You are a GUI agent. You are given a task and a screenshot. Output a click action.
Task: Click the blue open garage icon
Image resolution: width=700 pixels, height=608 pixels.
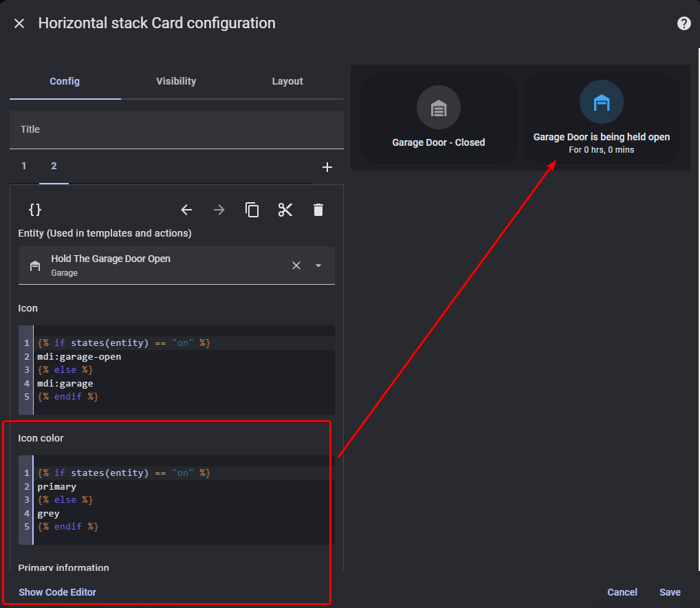(x=602, y=102)
